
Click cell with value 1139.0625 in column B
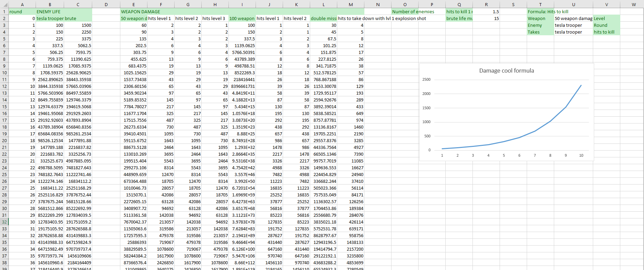point(50,66)
